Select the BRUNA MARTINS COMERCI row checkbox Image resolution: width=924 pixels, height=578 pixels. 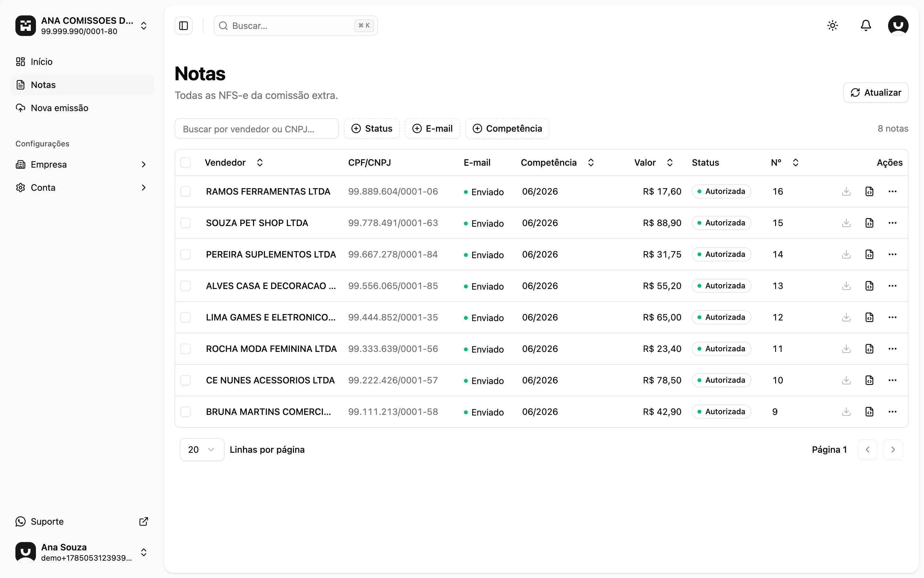(x=185, y=412)
